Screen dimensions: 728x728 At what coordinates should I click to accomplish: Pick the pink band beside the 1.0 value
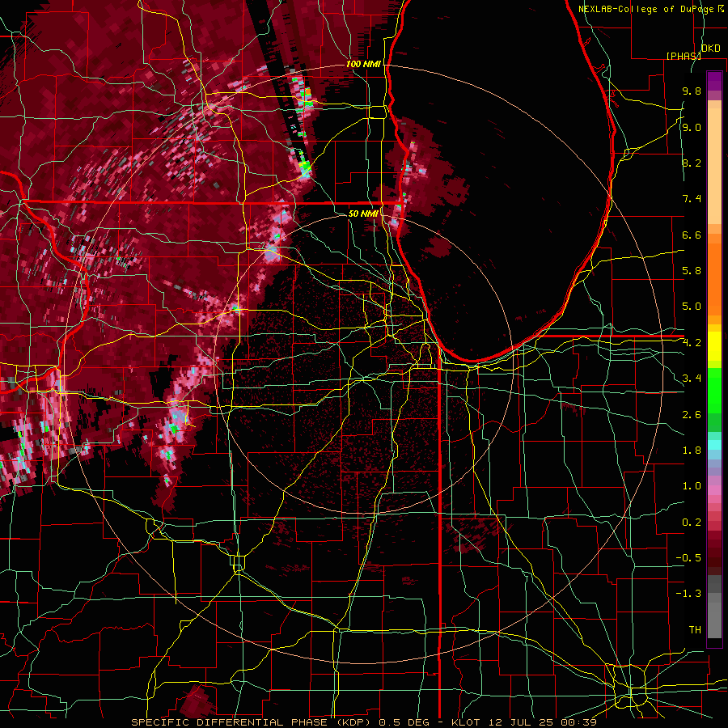[x=714, y=489]
